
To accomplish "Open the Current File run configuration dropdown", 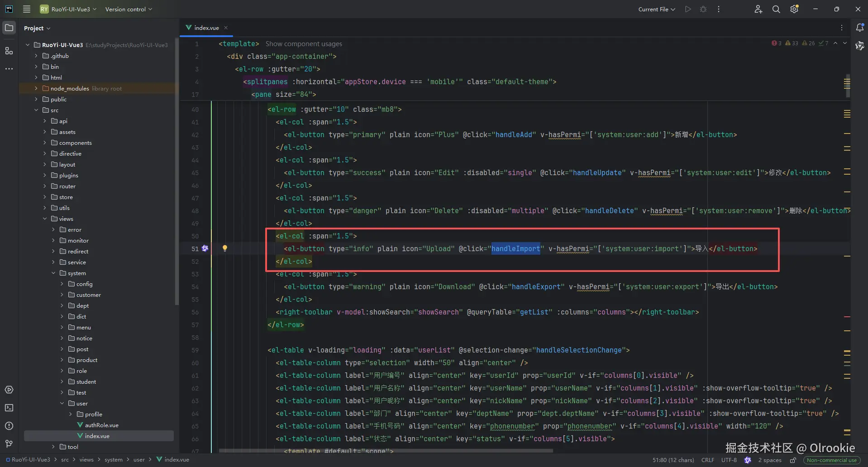I will pos(656,9).
